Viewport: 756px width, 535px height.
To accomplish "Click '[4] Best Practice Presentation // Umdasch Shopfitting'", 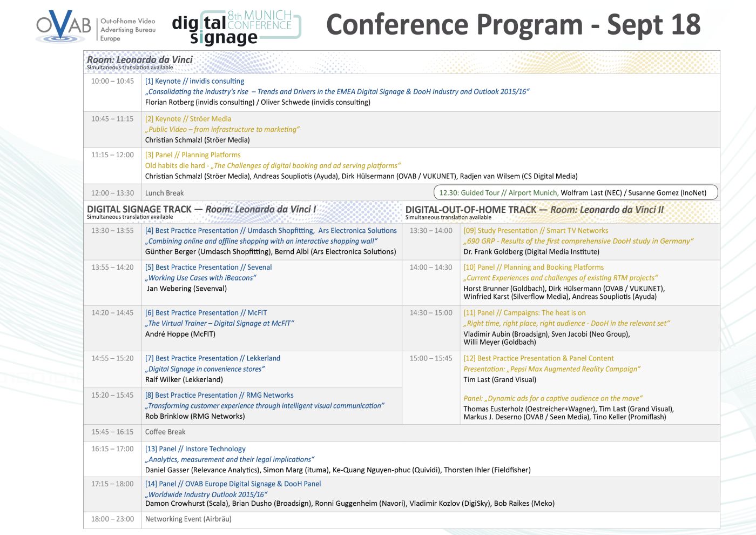I will point(271,230).
